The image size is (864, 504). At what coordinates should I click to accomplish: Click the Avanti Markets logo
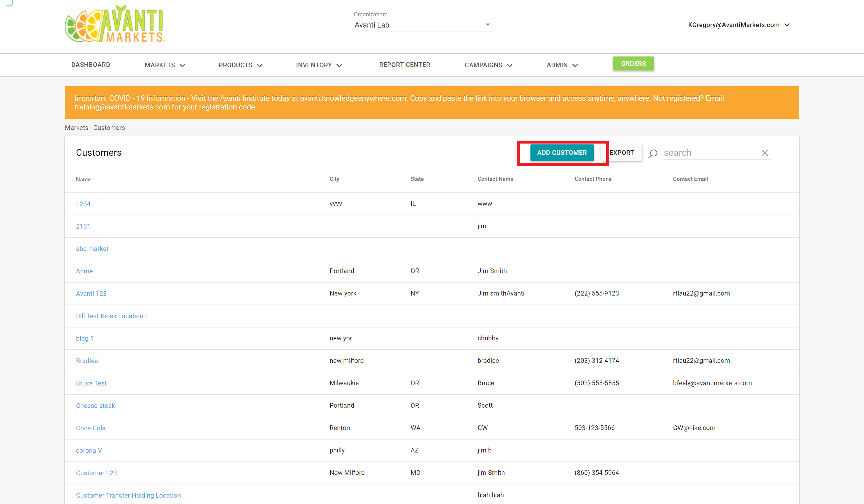coord(115,24)
